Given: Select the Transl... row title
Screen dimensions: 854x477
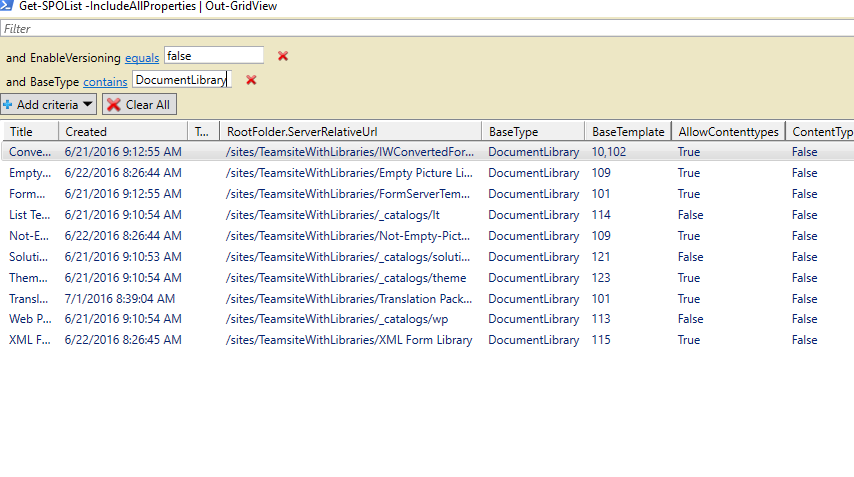Looking at the screenshot, I should [x=28, y=299].
